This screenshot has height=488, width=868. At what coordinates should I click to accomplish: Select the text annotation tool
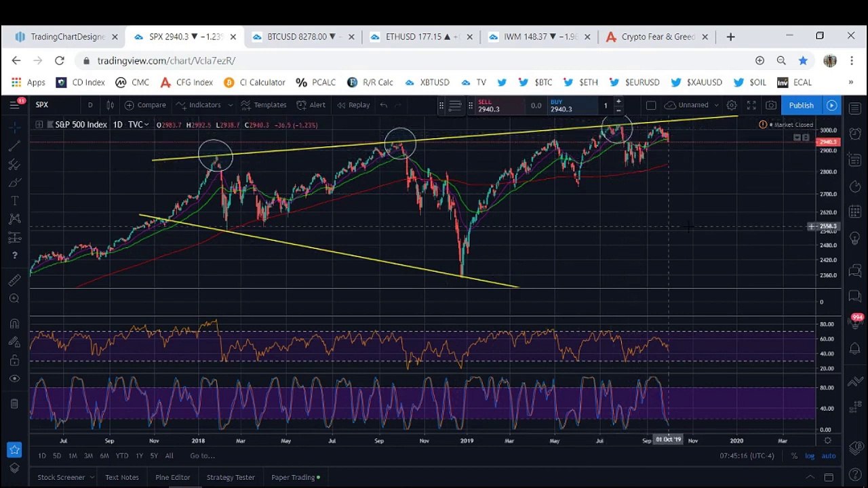pos(14,201)
